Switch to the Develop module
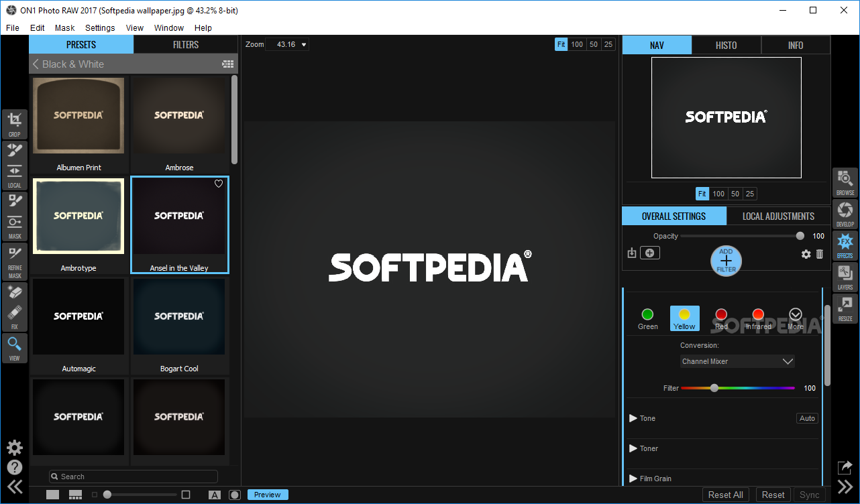860x504 pixels. pyautogui.click(x=845, y=214)
